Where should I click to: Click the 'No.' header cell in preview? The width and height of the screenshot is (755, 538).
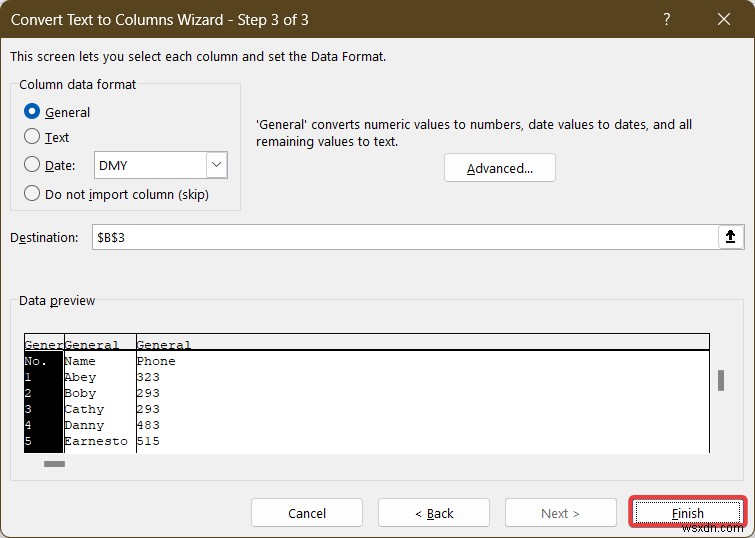36,361
